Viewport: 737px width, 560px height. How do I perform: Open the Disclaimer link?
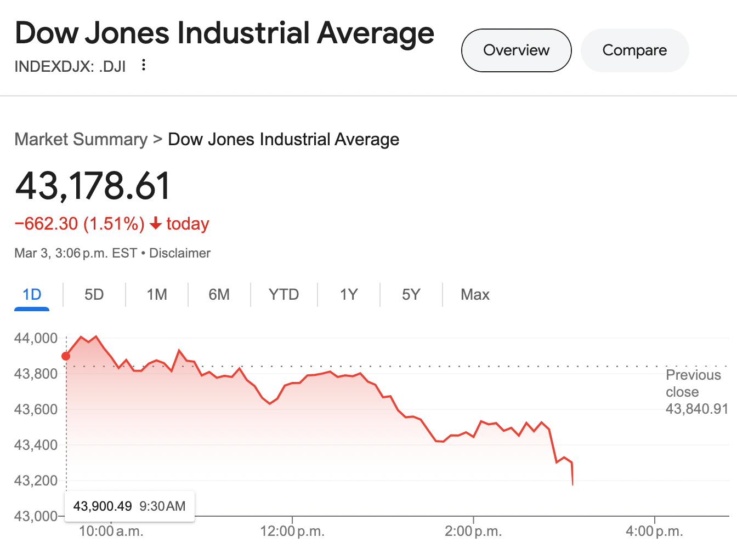click(x=180, y=253)
